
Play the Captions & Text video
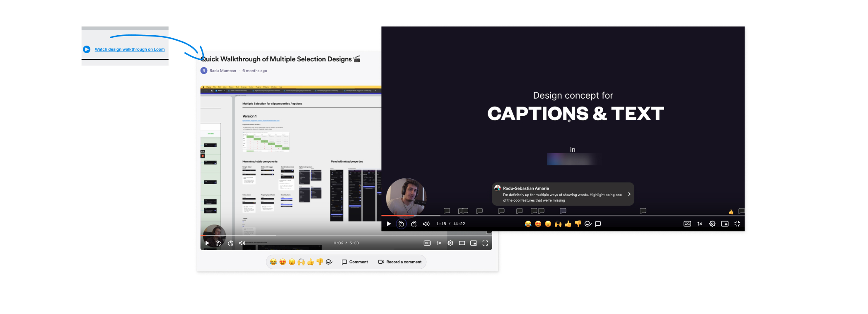click(x=389, y=224)
